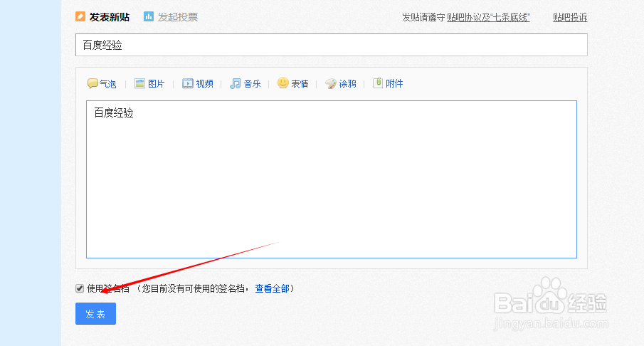This screenshot has width=644, height=346.
Task: Switch to the 发起投票 tab
Action: pyautogui.click(x=178, y=17)
